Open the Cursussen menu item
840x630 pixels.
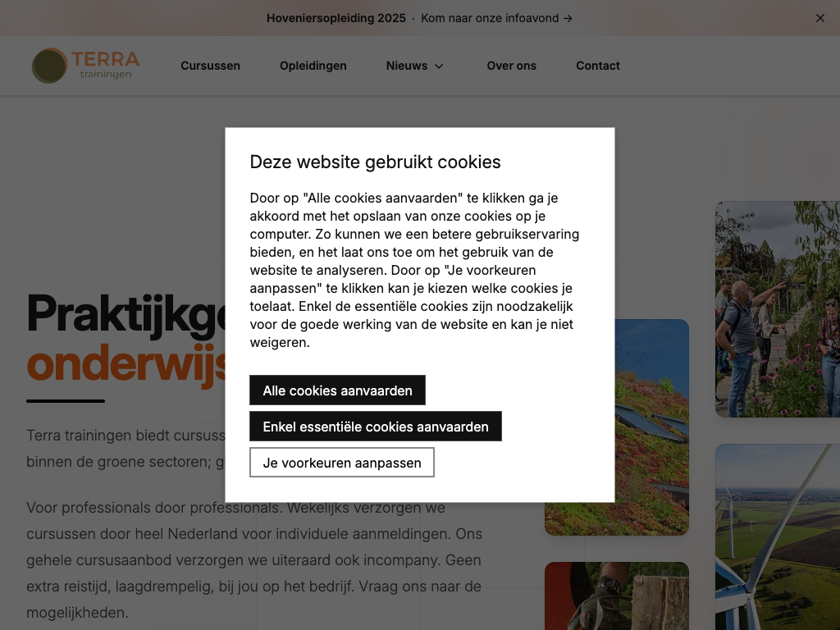click(210, 66)
